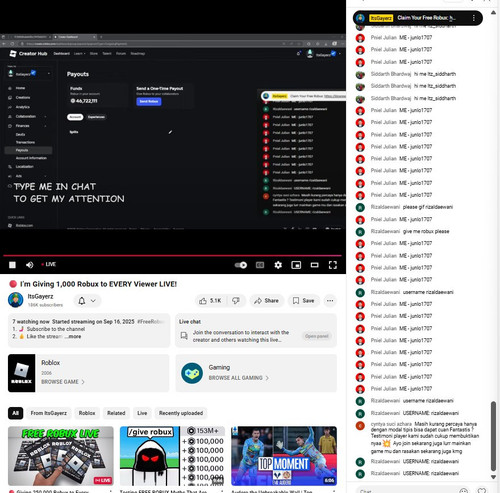This screenshot has width=500, height=493.
Task: Select Payouts in stream sidebar
Action: point(28,150)
